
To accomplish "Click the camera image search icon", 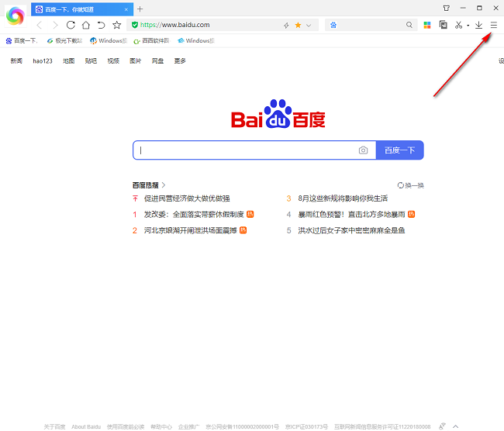I will [x=363, y=150].
